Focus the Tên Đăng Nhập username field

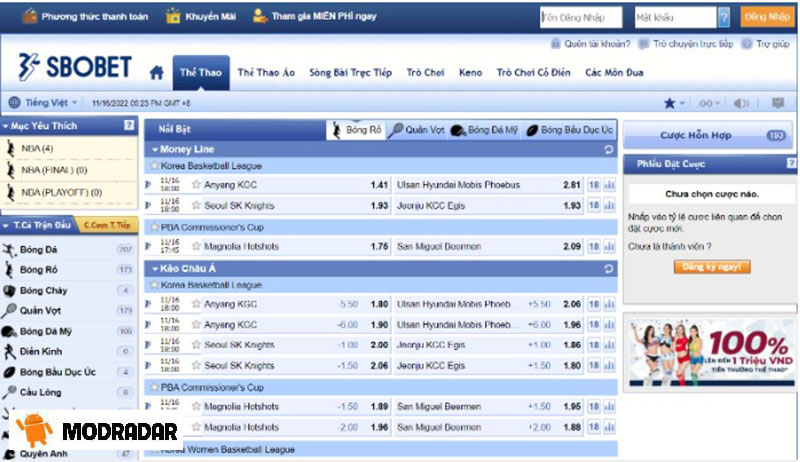(581, 17)
